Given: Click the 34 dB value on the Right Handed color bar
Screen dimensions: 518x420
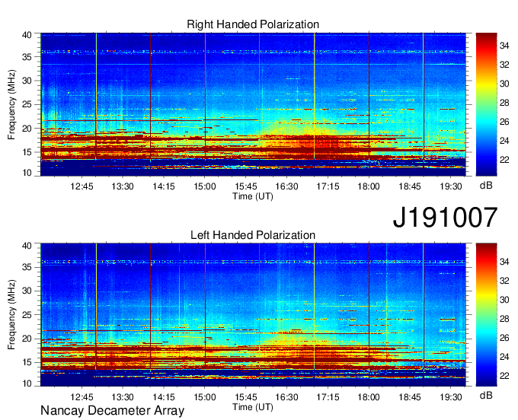Looking at the screenshot, I should coord(504,46).
